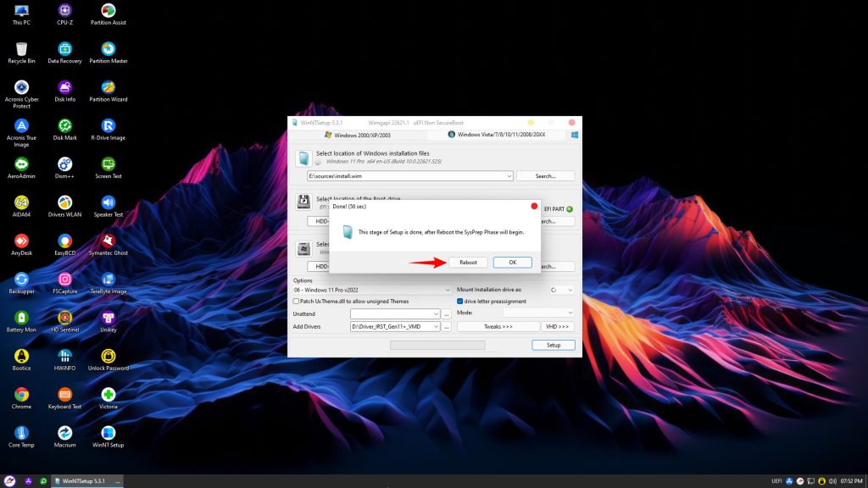Screen dimensions: 868x488
Task: Open Bootice desktop icon
Action: (x=21, y=359)
